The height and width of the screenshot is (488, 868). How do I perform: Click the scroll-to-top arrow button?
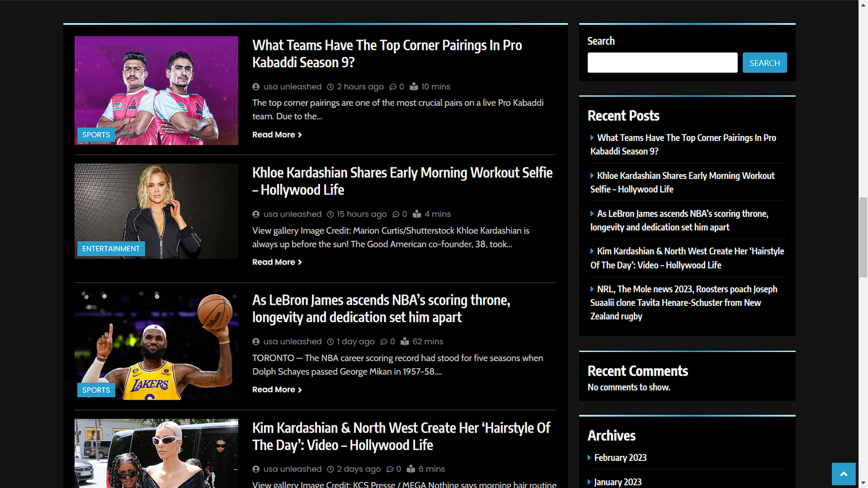pyautogui.click(x=844, y=474)
